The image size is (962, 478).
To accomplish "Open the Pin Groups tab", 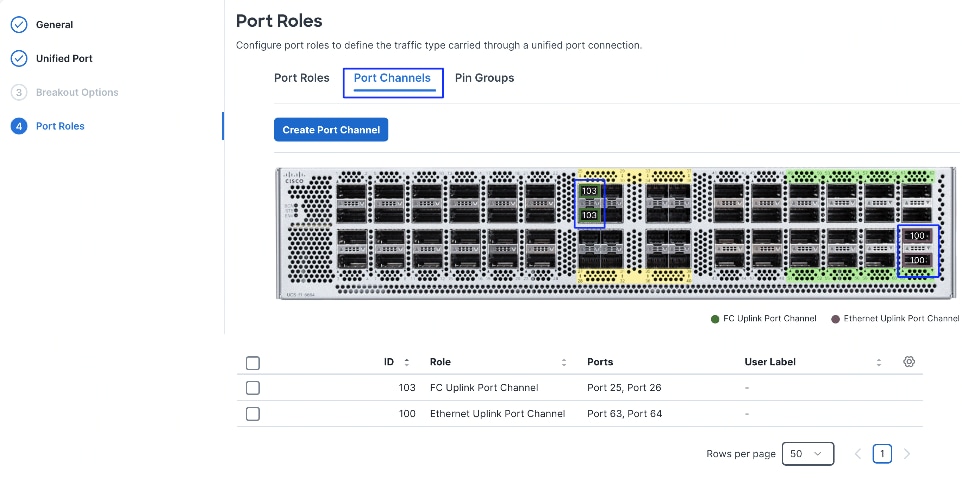I will [x=484, y=78].
